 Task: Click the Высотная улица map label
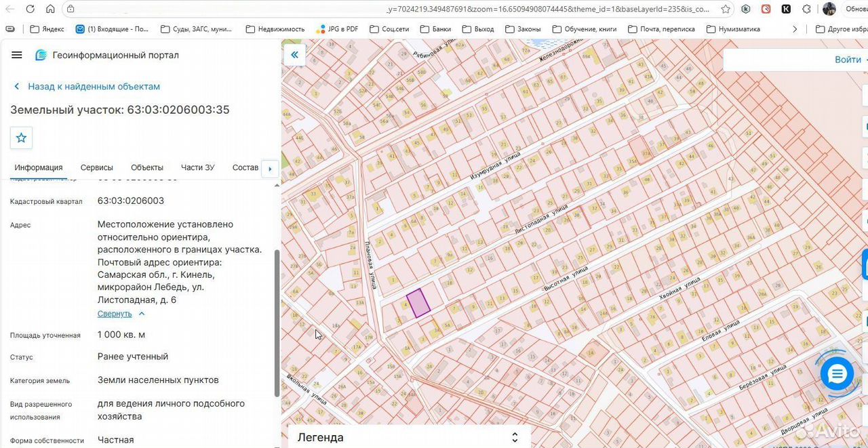[x=564, y=279]
